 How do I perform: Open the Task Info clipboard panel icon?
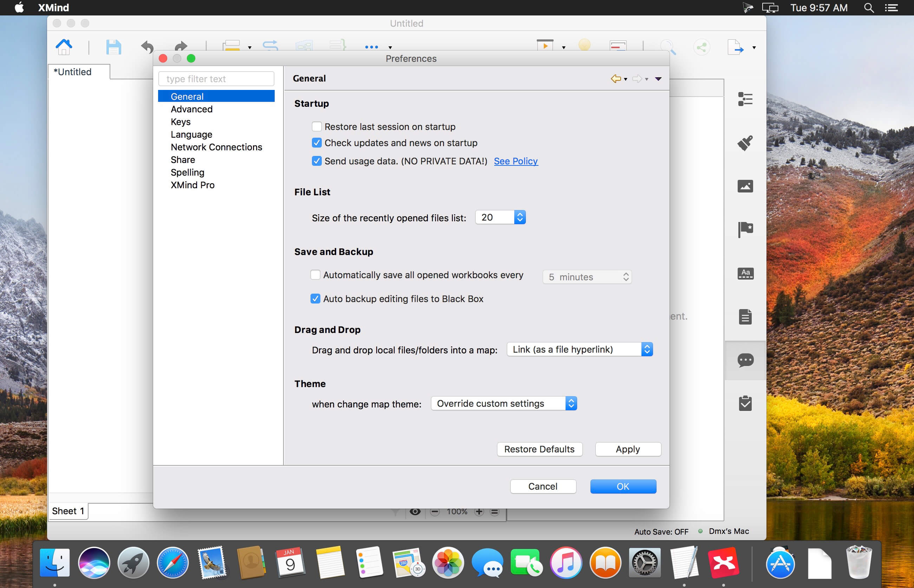[745, 403]
